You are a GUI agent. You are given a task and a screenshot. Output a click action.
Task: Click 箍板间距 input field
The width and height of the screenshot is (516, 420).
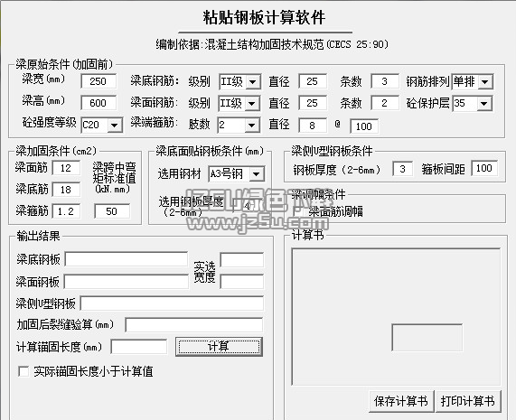[x=484, y=168]
